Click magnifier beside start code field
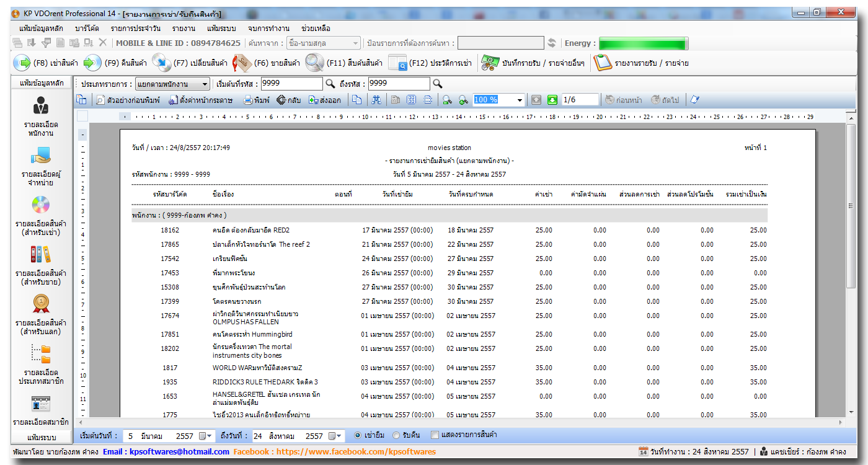Viewport: 868px width, 465px height. pyautogui.click(x=330, y=84)
